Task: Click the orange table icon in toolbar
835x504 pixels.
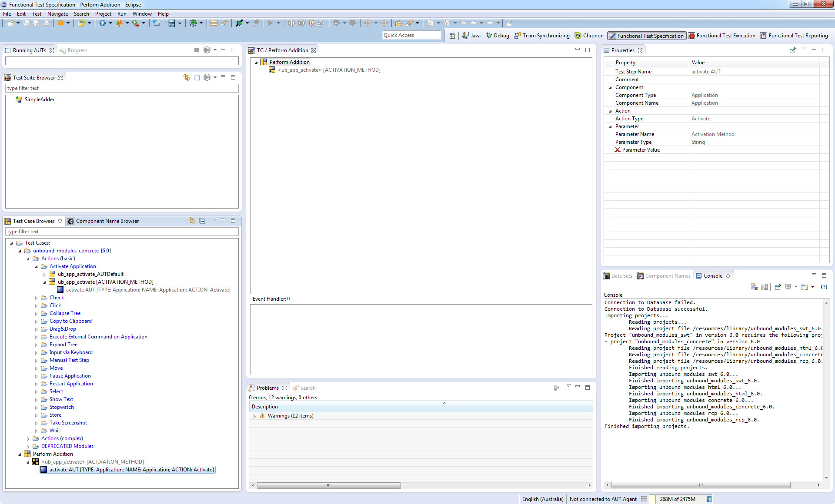Action: pyautogui.click(x=214, y=23)
